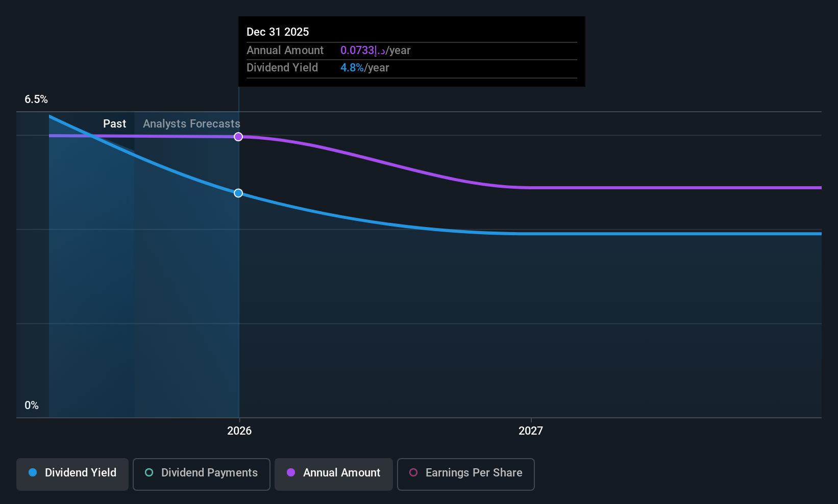Toggle the Annual Amount legend button
This screenshot has width=838, height=504.
[x=333, y=474]
